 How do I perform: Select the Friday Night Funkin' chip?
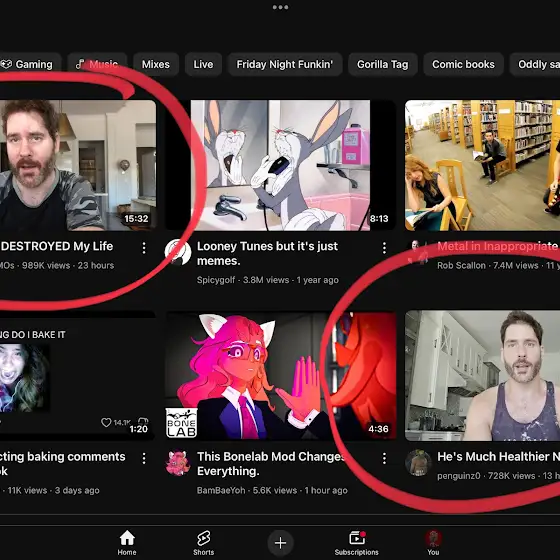[285, 64]
